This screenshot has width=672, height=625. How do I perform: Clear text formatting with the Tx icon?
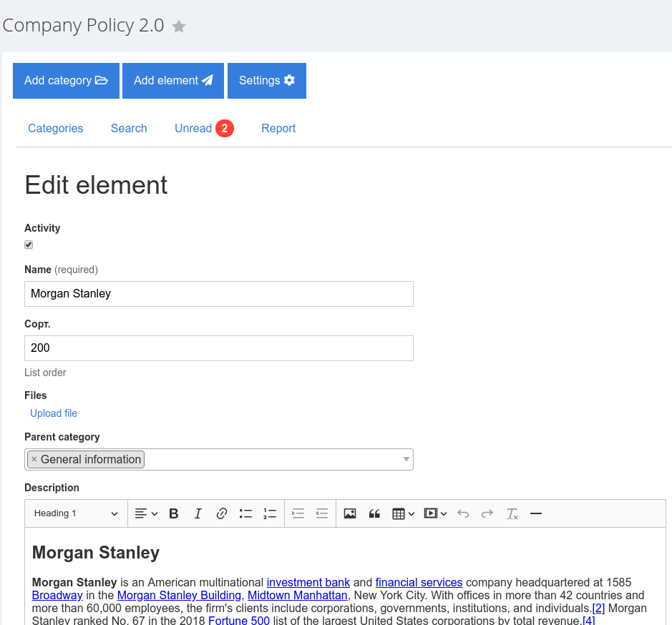coord(512,513)
